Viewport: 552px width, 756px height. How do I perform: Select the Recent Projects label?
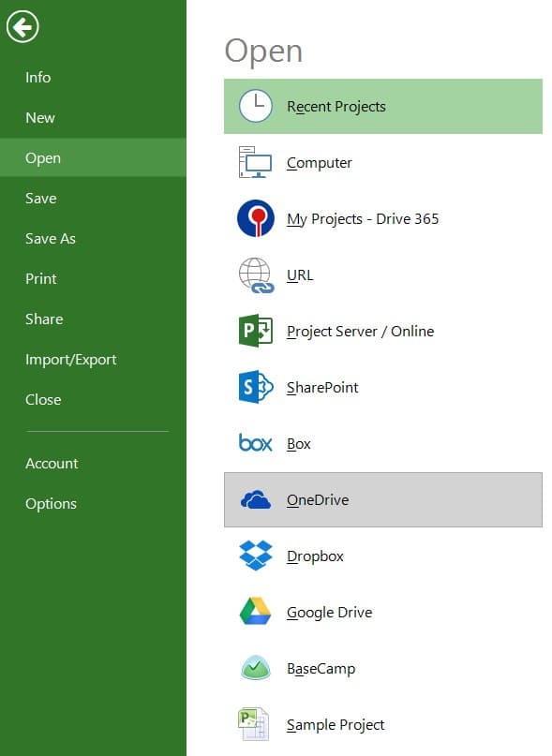click(336, 107)
